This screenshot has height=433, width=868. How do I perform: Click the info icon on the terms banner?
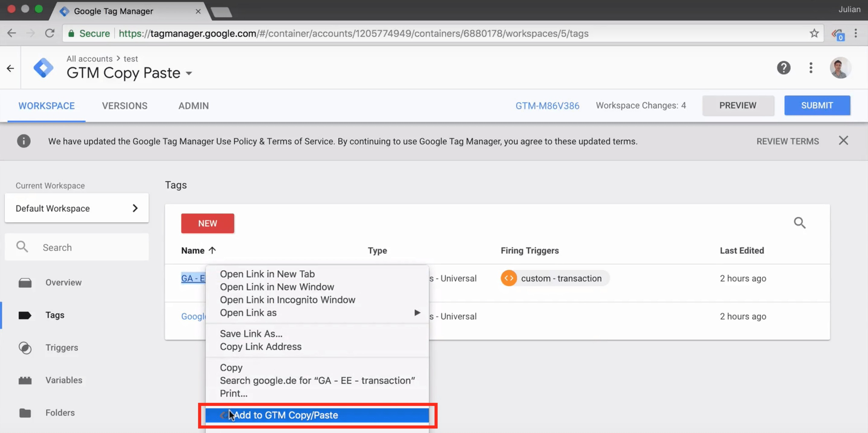point(23,141)
